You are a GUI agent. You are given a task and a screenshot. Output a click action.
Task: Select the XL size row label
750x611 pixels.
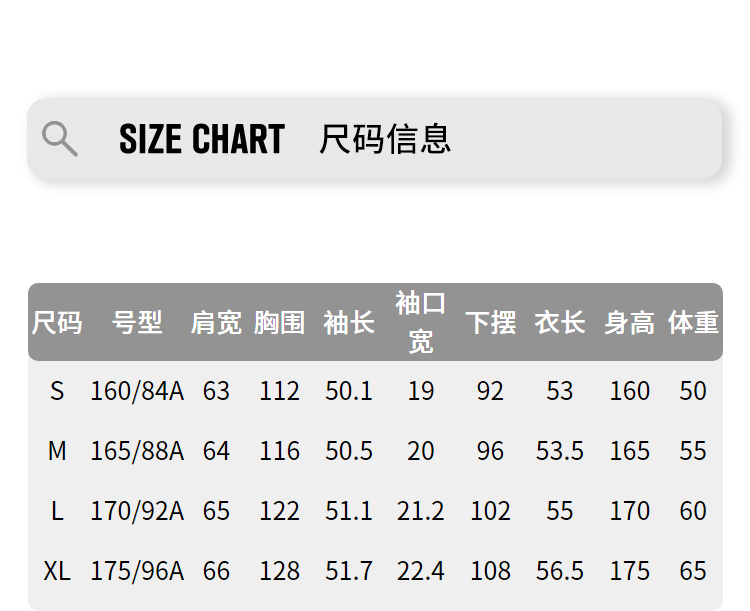pyautogui.click(x=57, y=571)
